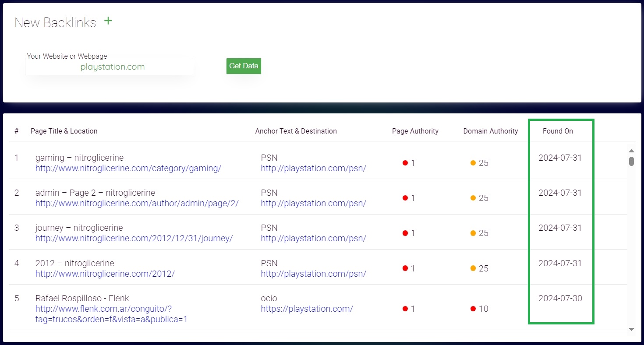The height and width of the screenshot is (345, 644).
Task: Click the red Page Authority dot in row 1
Action: point(405,163)
